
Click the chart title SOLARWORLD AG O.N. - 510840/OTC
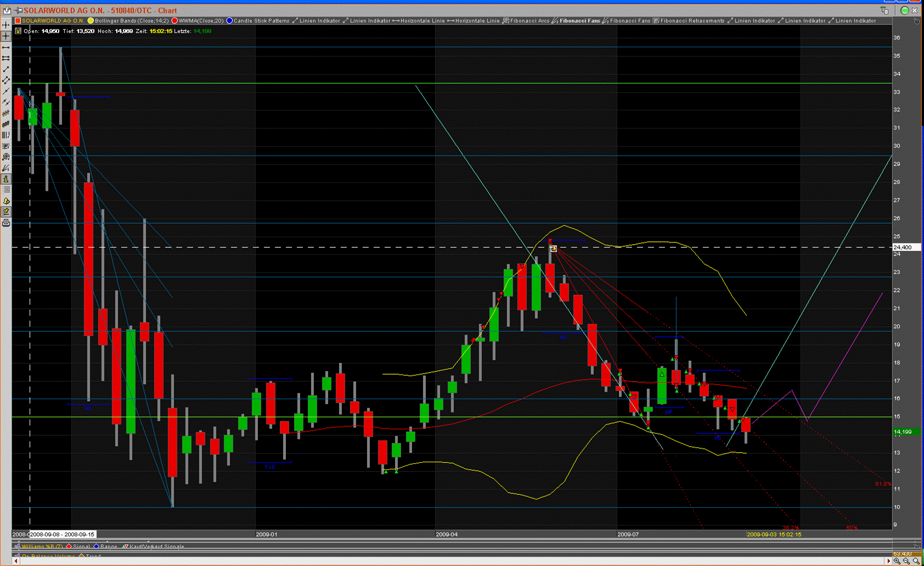point(100,10)
